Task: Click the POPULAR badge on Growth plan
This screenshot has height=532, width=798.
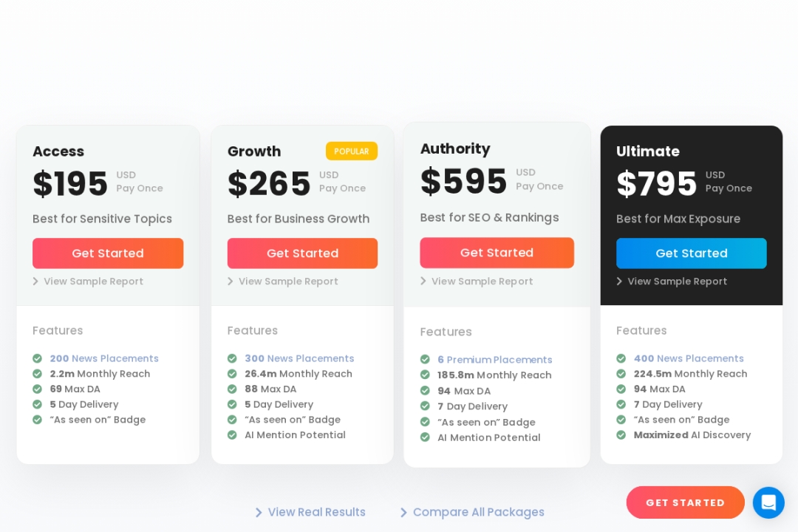Action: click(352, 151)
